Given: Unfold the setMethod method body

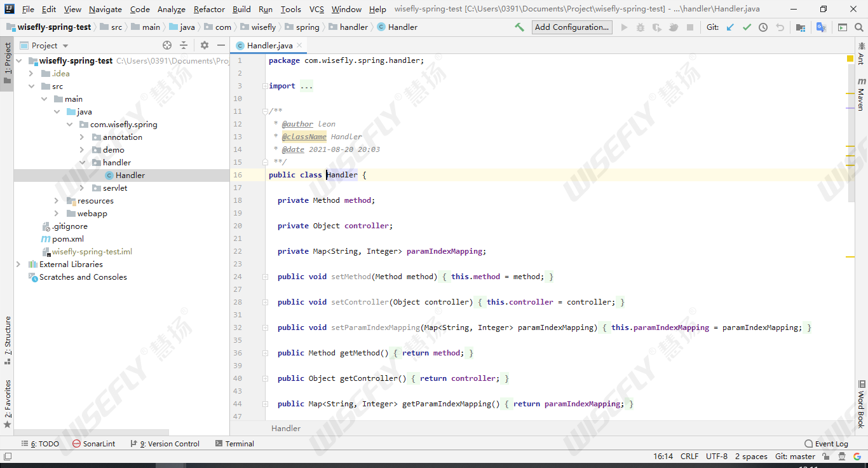Looking at the screenshot, I should (264, 277).
